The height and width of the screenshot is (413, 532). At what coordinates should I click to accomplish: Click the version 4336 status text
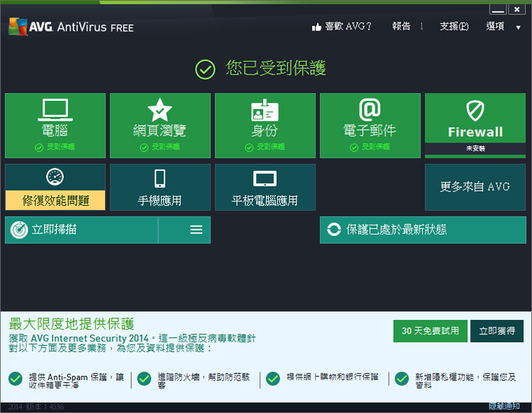[x=36, y=407]
